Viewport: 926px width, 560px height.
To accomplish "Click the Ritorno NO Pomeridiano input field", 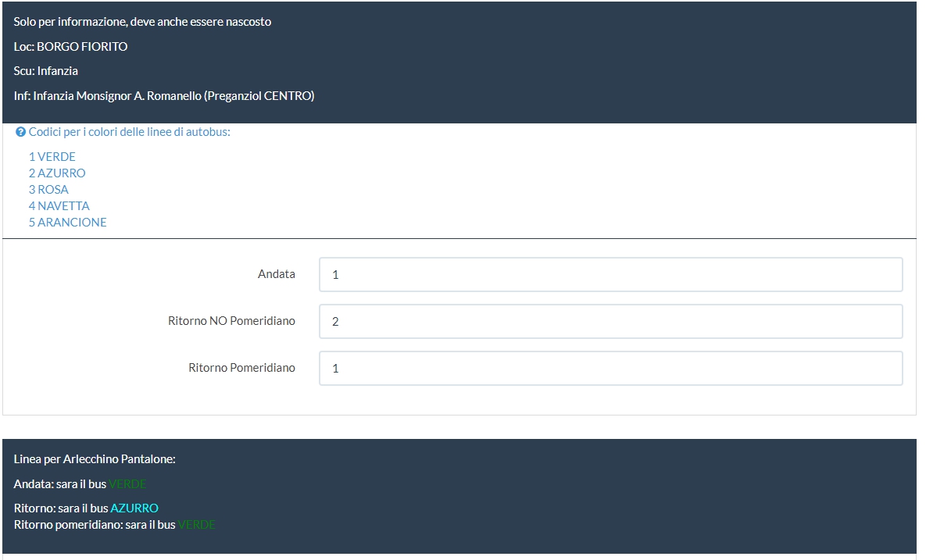I will [610, 322].
